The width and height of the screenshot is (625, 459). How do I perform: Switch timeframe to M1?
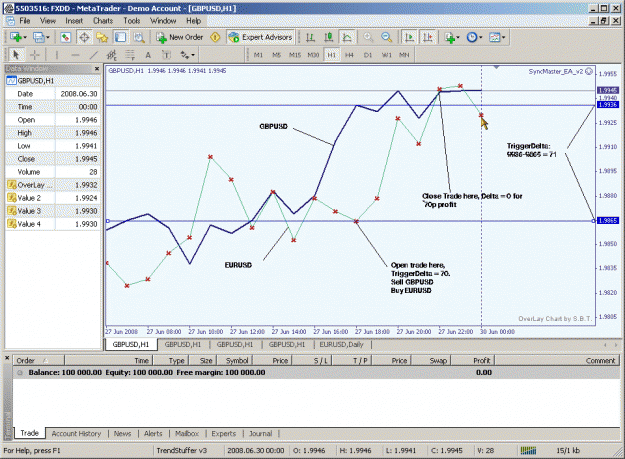coord(258,55)
